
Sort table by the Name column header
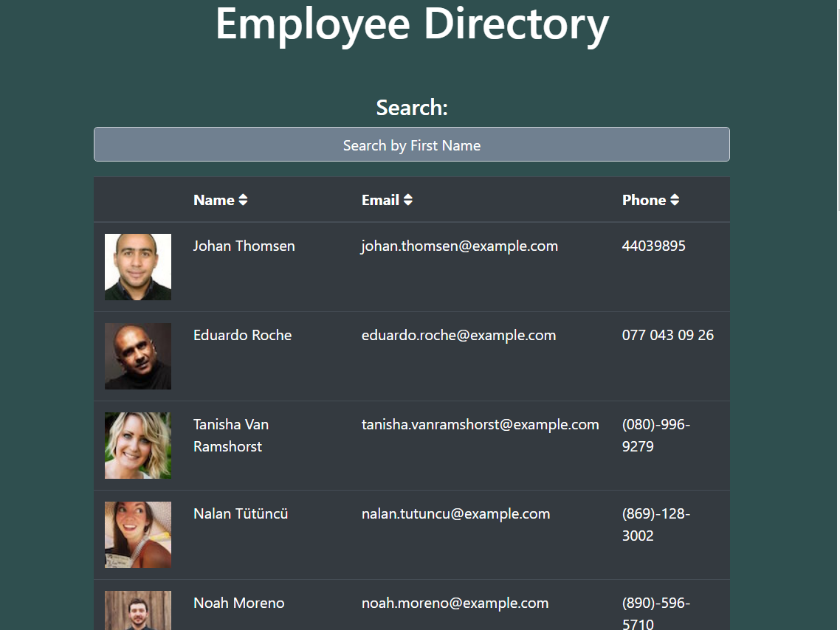point(213,200)
